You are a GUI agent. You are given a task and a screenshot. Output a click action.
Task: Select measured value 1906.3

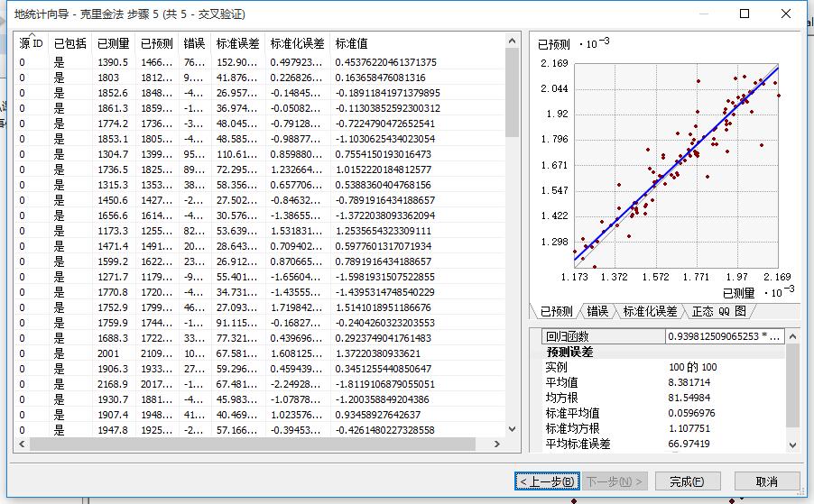113,369
